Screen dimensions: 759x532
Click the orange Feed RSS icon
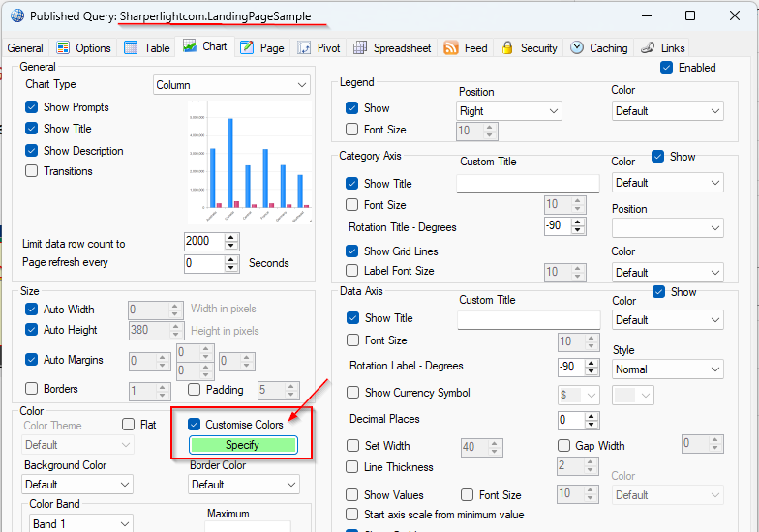[451, 48]
